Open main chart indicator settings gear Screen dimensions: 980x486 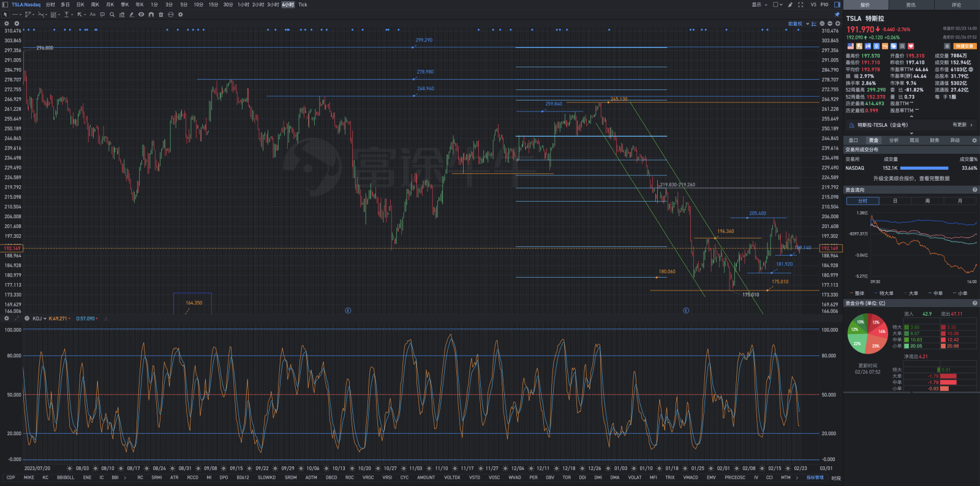pos(7,23)
